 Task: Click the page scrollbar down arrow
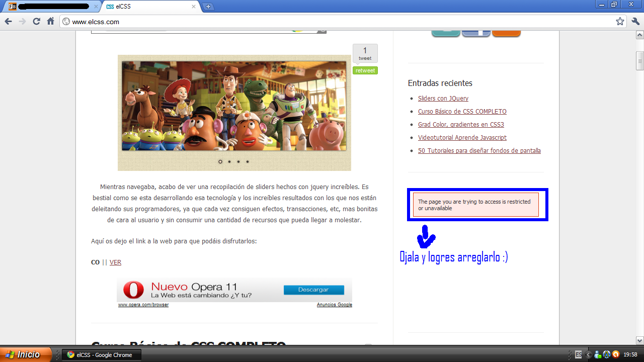(640, 340)
